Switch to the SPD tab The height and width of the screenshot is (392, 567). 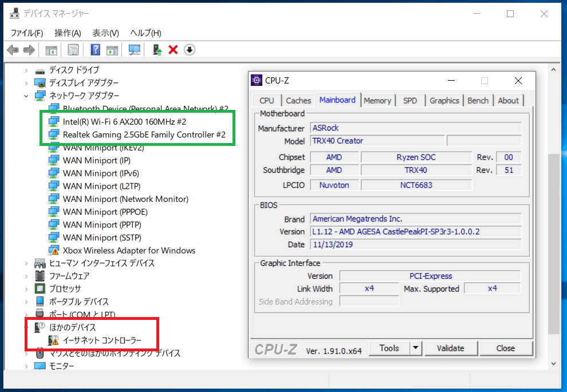coord(410,101)
